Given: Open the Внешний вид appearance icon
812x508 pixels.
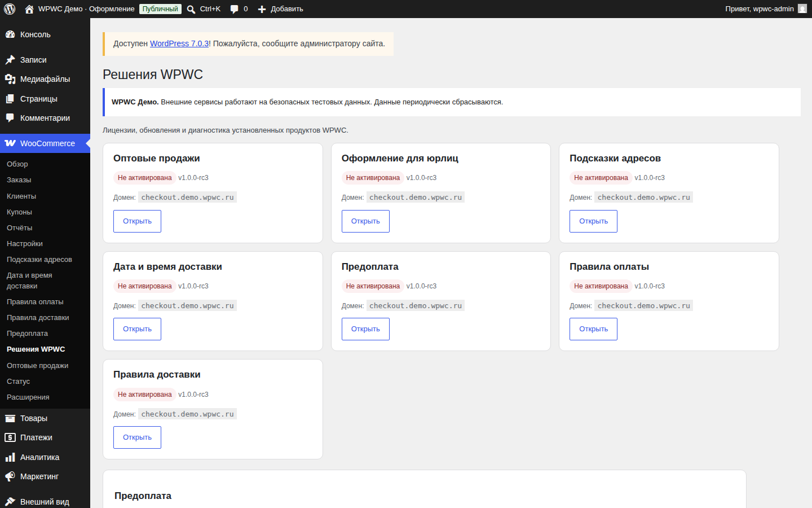Looking at the screenshot, I should (x=10, y=502).
